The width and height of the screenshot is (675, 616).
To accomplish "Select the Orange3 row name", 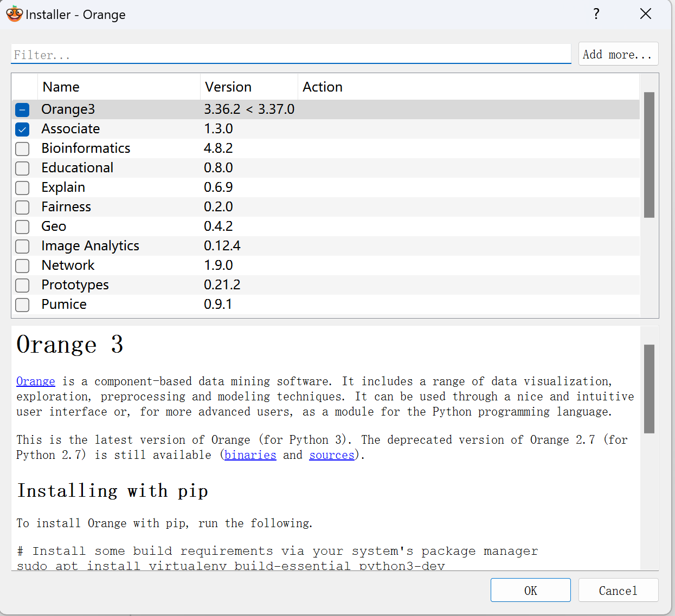I will (68, 109).
